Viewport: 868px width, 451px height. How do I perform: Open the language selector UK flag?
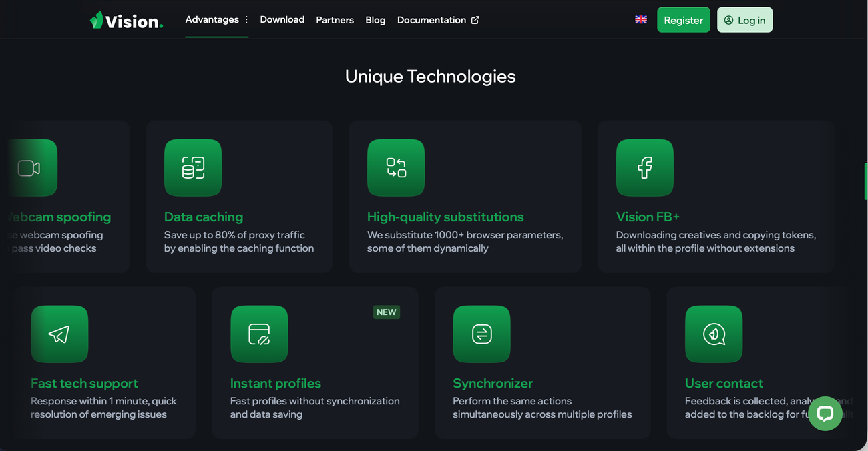coord(641,20)
